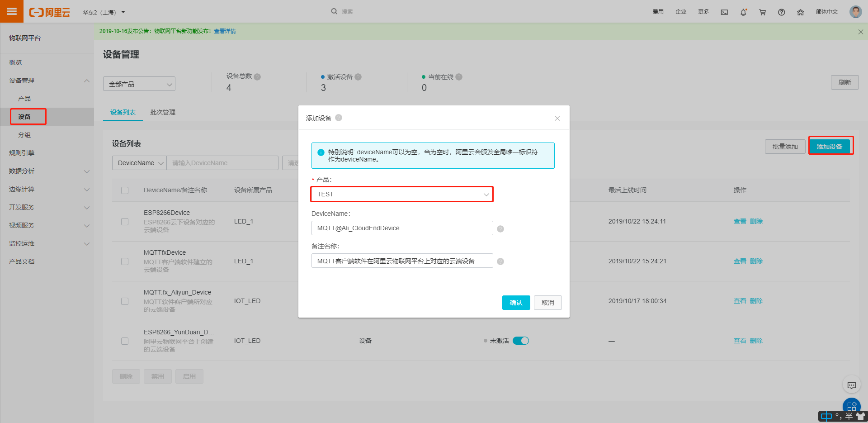Open the feedback chat bubble icon
The height and width of the screenshot is (423, 868).
[x=852, y=385]
